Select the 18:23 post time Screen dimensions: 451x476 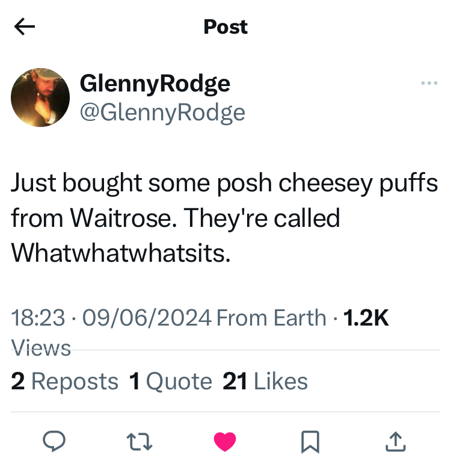(x=38, y=318)
